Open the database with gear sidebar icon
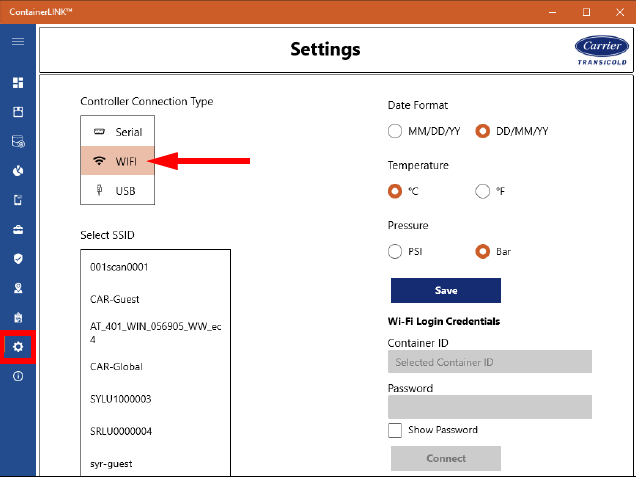Image resolution: width=636 pixels, height=477 pixels. click(18, 141)
